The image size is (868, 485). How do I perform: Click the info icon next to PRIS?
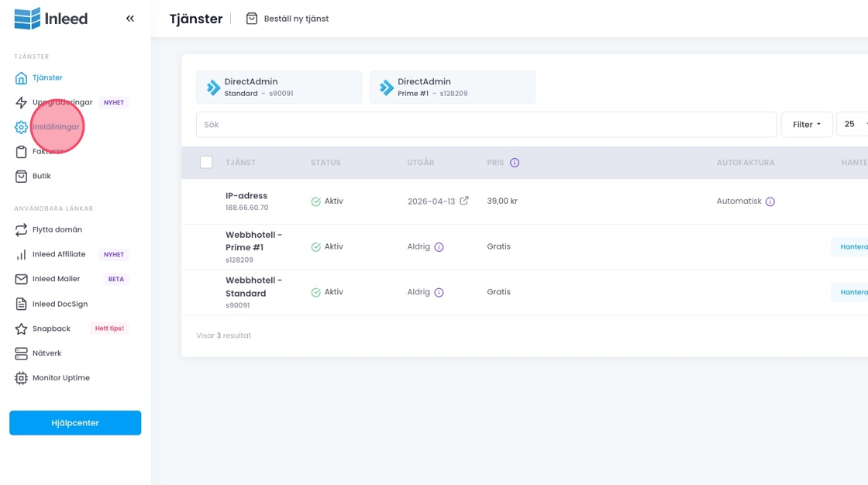click(x=515, y=163)
